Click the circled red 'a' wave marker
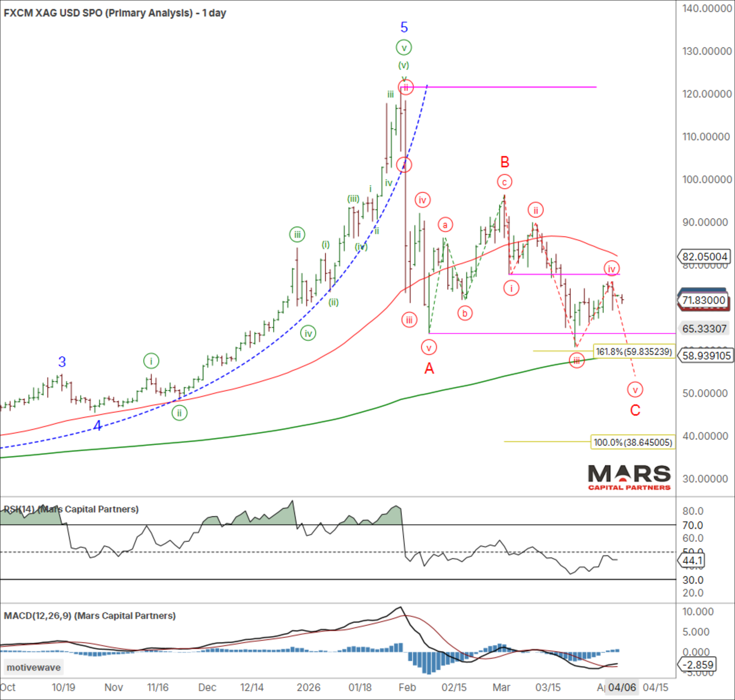Screen dimensions: 735x700 click(445, 225)
